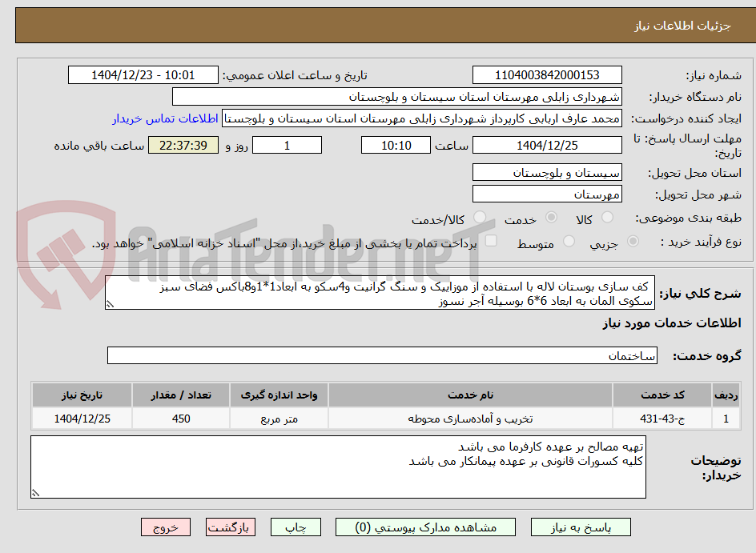Click the توضیحات خریدار text area
This screenshot has width=756, height=553.
tap(339, 467)
